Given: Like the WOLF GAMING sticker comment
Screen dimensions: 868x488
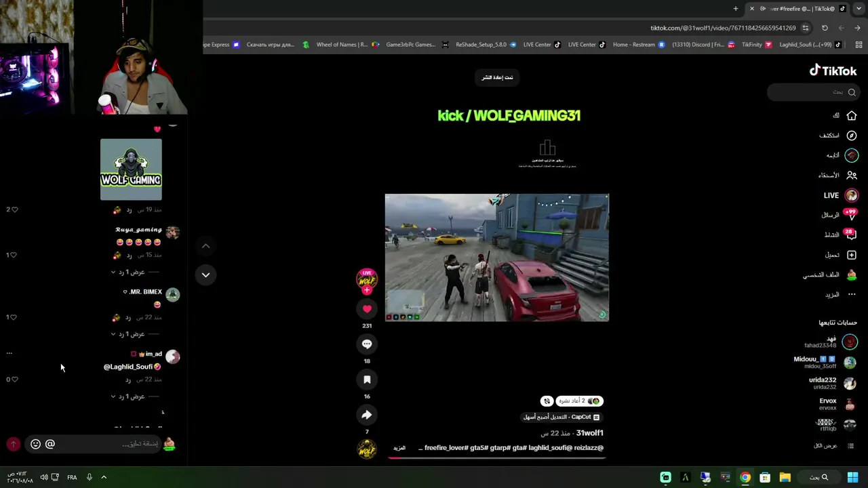Looking at the screenshot, I should [14, 209].
